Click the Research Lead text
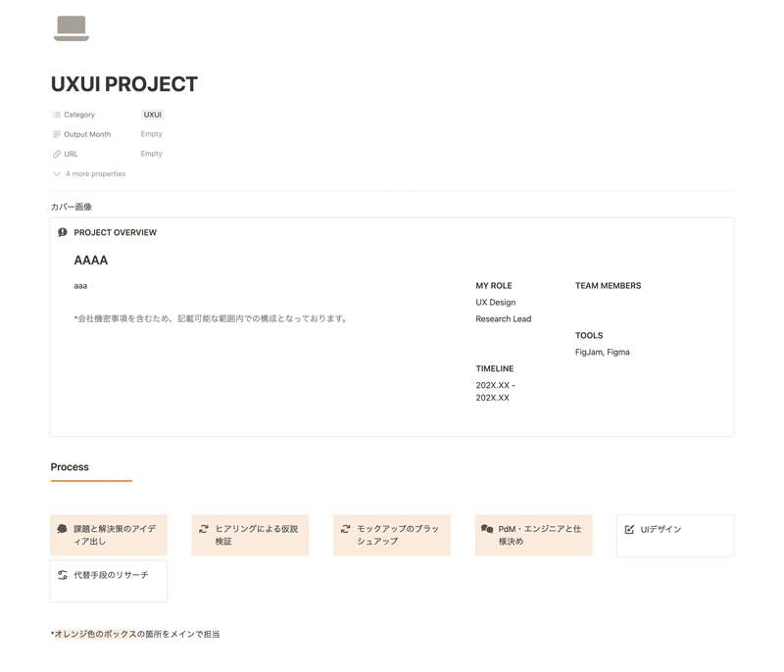 coord(504,318)
